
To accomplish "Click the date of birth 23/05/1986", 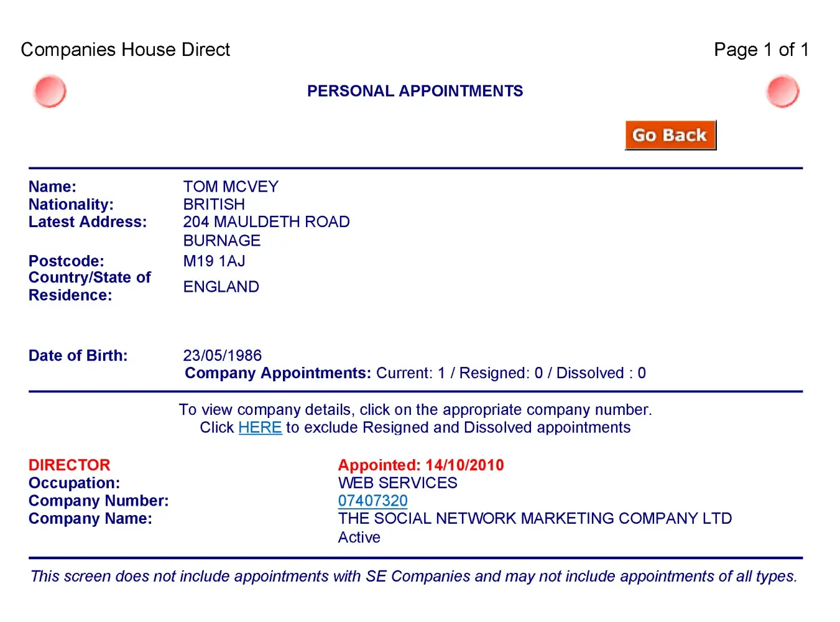I will click(x=222, y=356).
